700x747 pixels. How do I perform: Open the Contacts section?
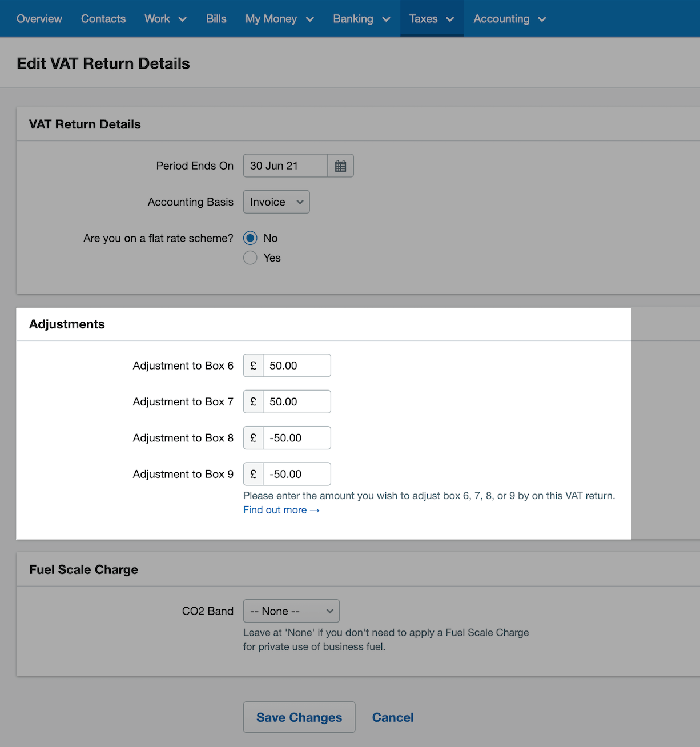pyautogui.click(x=103, y=19)
